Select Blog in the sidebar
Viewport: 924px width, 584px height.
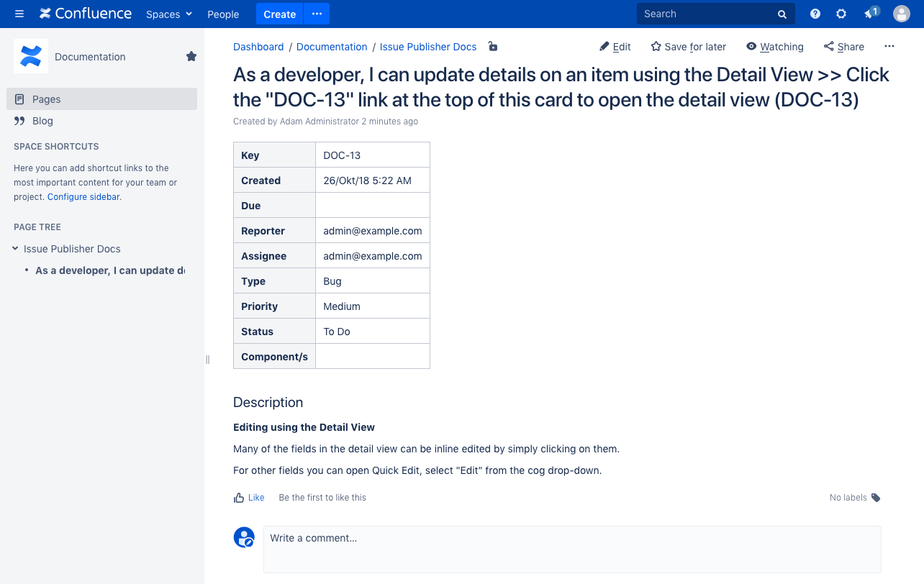pyautogui.click(x=42, y=121)
